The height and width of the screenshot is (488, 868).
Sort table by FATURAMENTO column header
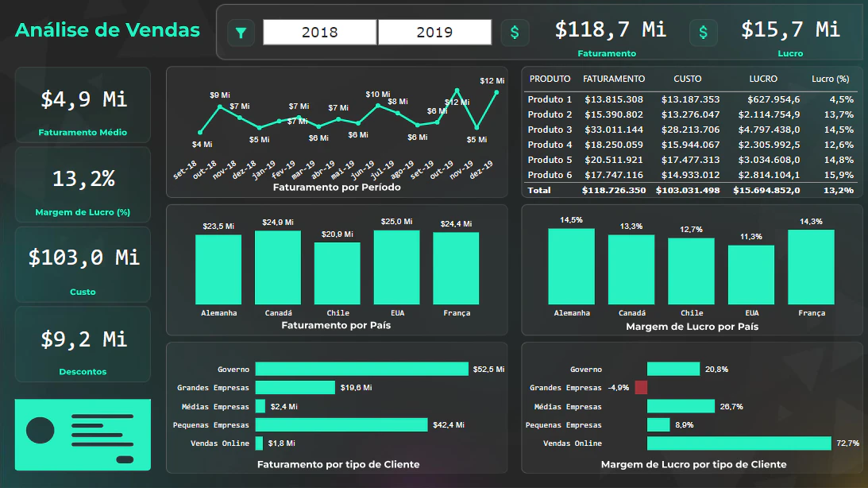[613, 79]
